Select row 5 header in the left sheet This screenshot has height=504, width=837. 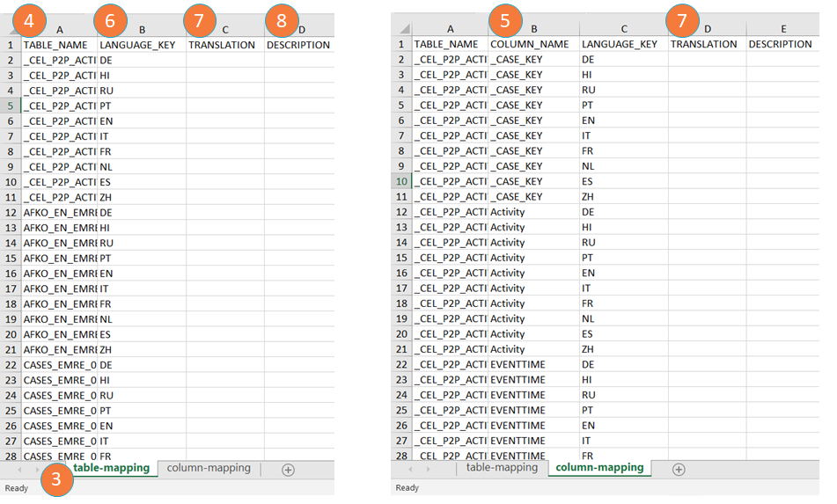[x=11, y=106]
